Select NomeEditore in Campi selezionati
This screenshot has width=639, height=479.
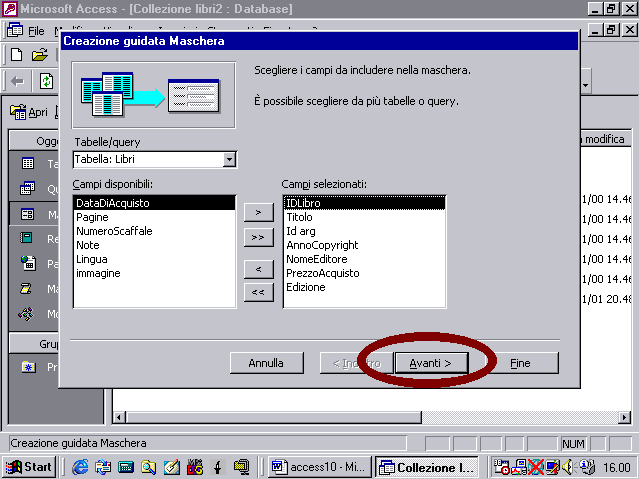pyautogui.click(x=364, y=259)
